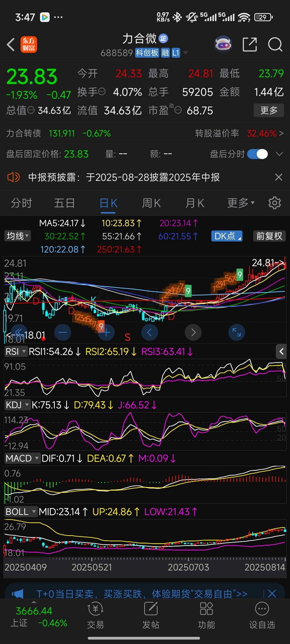The height and width of the screenshot is (644, 290).
Task: Tap the 更多 quote details button
Action: click(x=269, y=110)
